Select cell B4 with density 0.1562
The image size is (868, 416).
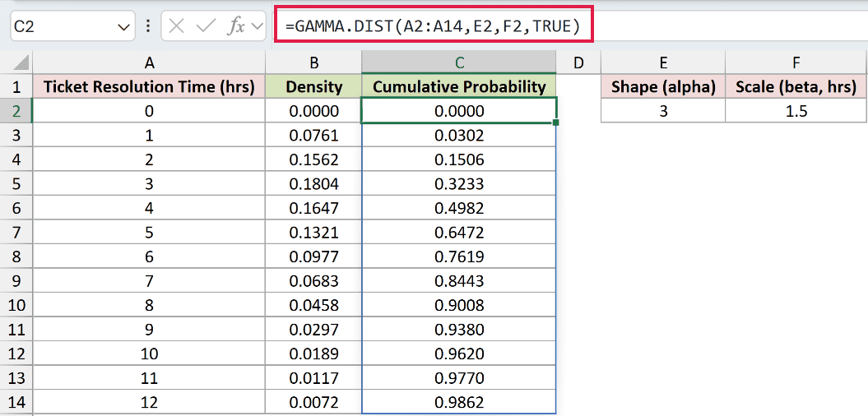313,159
